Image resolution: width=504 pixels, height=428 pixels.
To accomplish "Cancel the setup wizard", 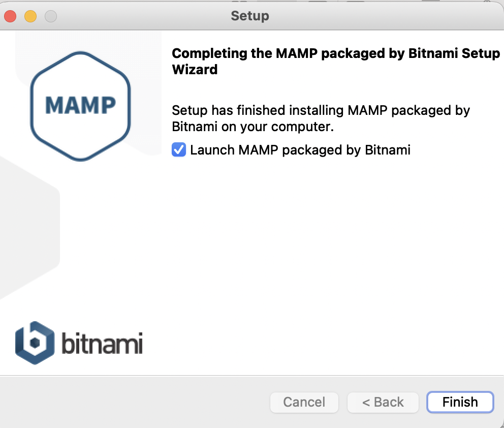I will 304,402.
